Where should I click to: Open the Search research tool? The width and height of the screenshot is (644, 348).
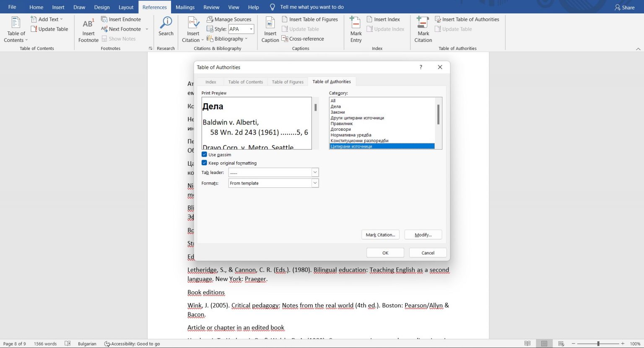coord(166,26)
